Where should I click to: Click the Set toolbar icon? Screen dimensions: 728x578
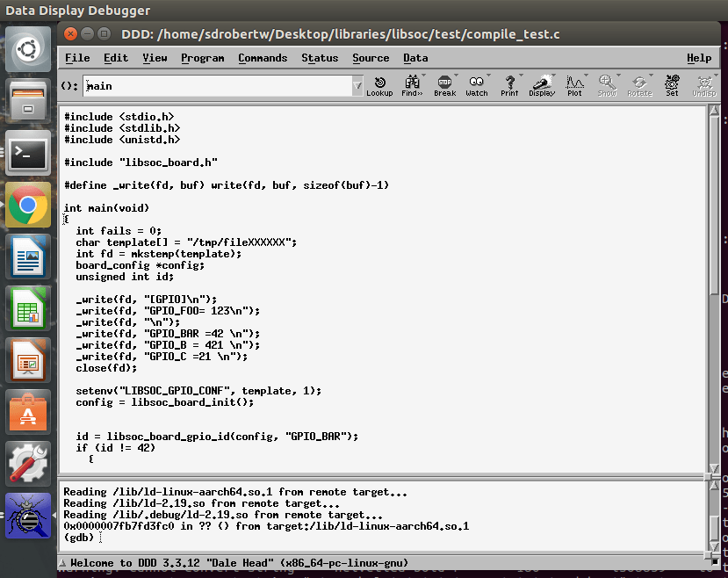pyautogui.click(x=672, y=85)
